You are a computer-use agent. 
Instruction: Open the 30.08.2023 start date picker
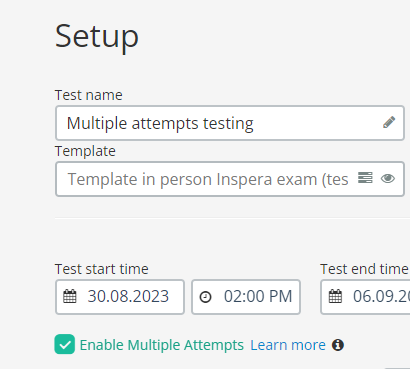[x=120, y=297]
